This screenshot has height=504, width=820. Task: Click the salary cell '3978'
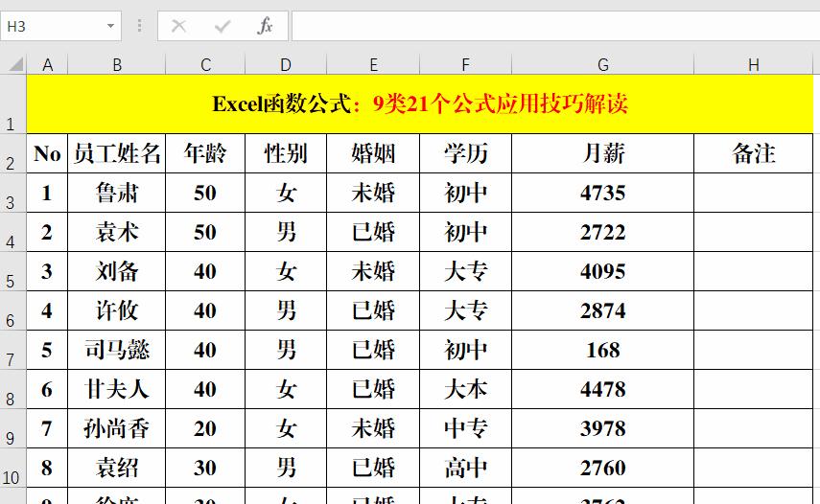tap(603, 428)
